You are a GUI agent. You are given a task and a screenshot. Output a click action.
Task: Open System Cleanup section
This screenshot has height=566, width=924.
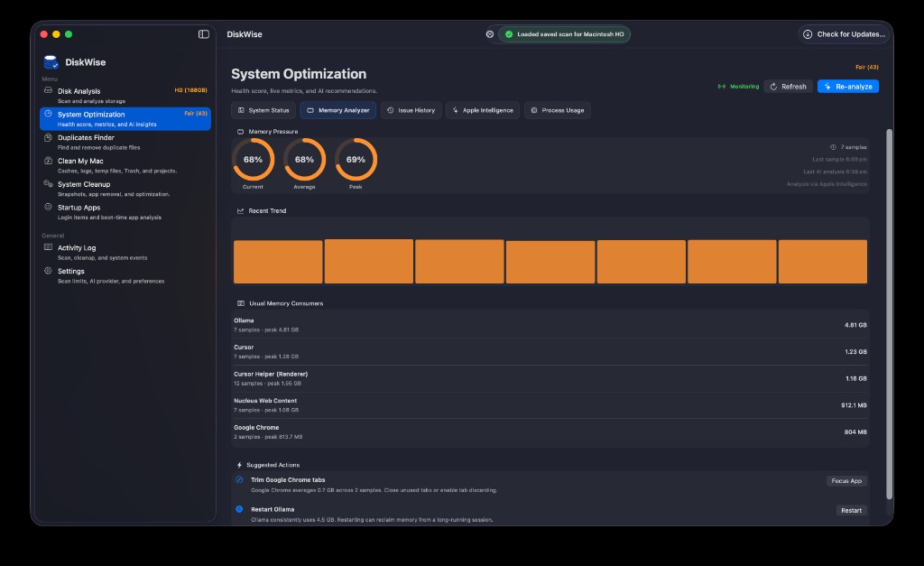125,189
